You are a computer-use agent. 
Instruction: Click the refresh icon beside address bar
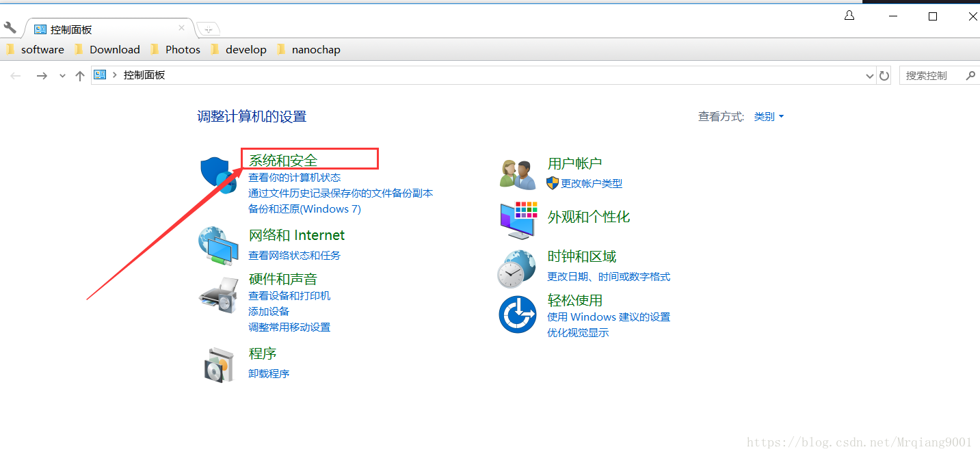[x=884, y=75]
